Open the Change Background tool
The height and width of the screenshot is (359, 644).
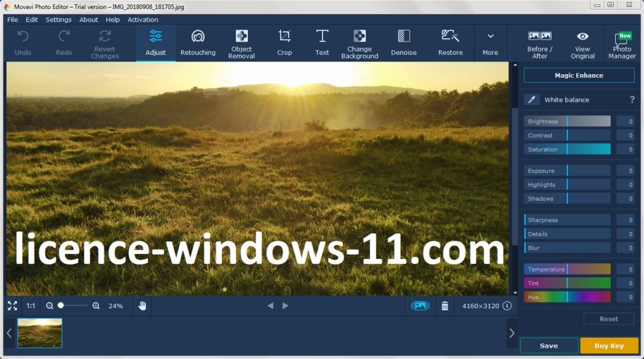click(359, 43)
